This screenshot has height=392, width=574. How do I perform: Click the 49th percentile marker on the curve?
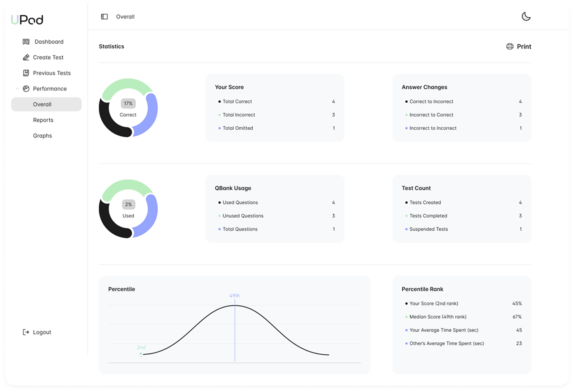(x=235, y=295)
